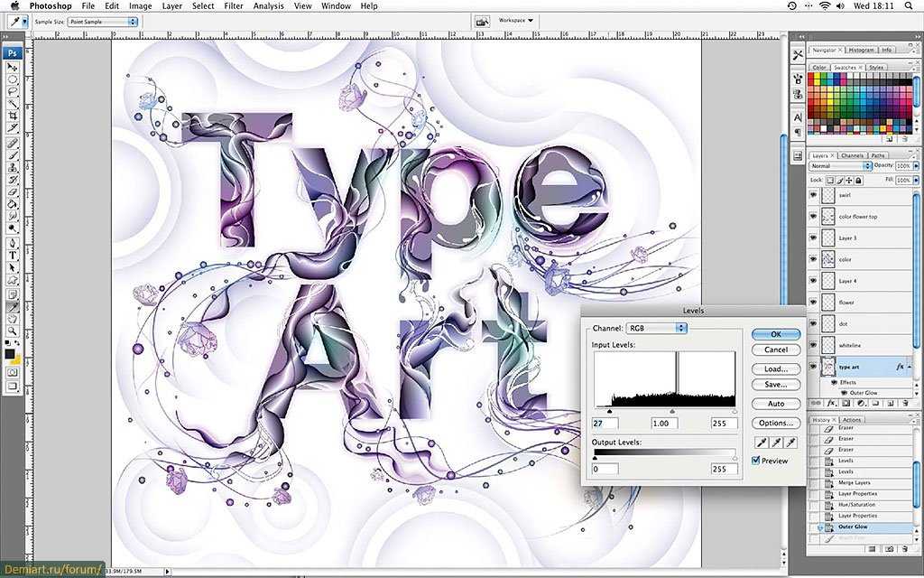Select the Type tool
This screenshot has height=578, width=924.
point(13,255)
